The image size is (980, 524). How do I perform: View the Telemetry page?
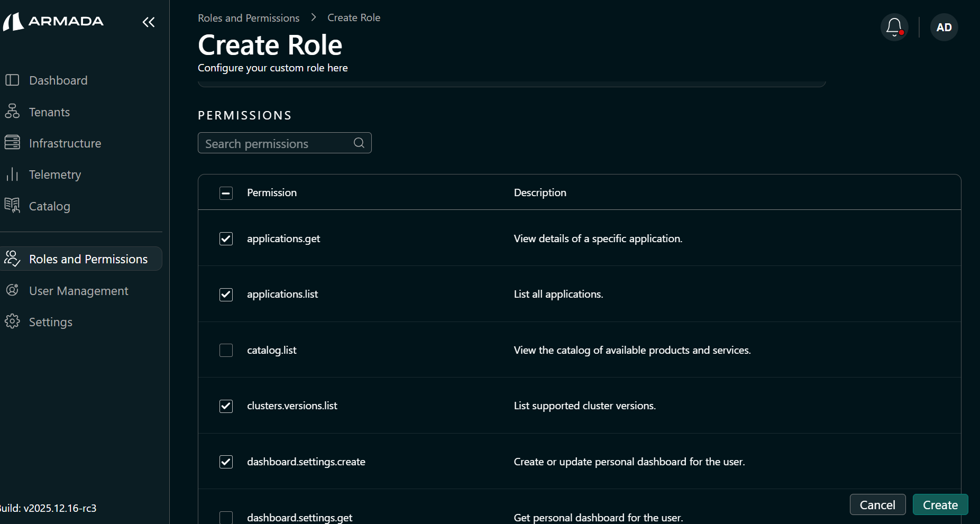tap(55, 174)
